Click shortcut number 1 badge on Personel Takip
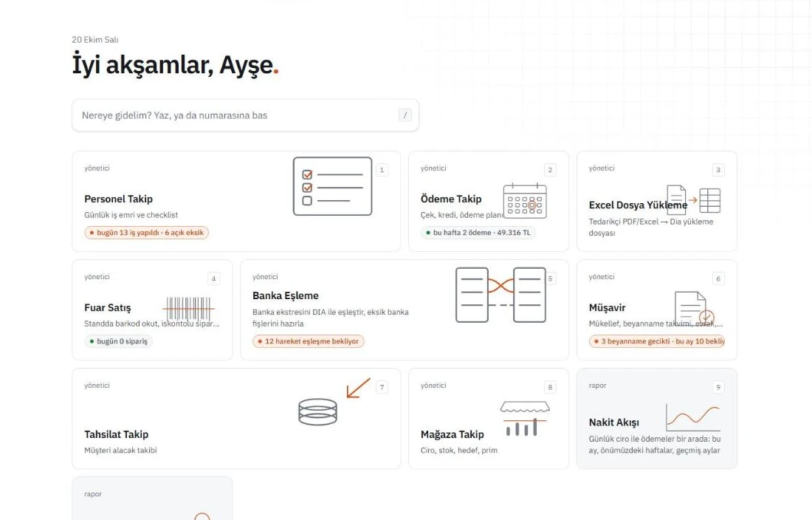 [x=382, y=170]
